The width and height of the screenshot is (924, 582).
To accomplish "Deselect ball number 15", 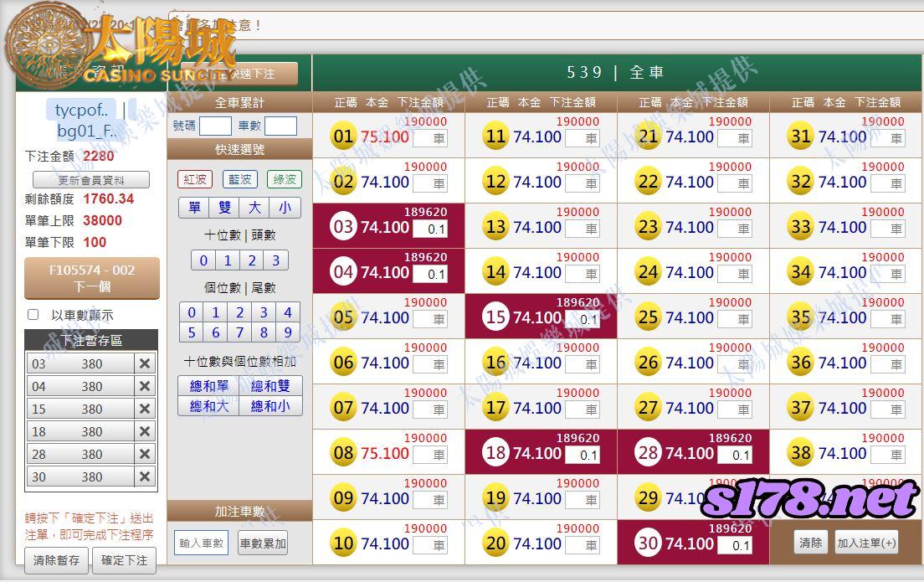I will click(495, 318).
